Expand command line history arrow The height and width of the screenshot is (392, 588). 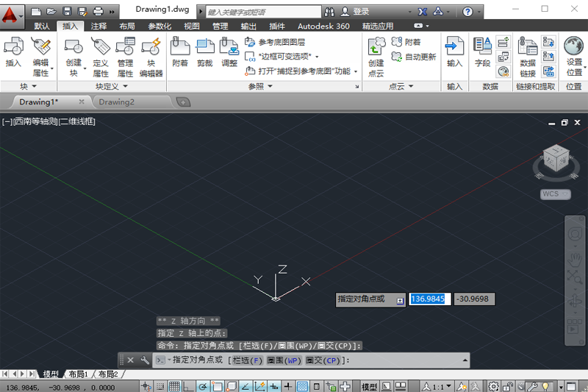[x=465, y=360]
